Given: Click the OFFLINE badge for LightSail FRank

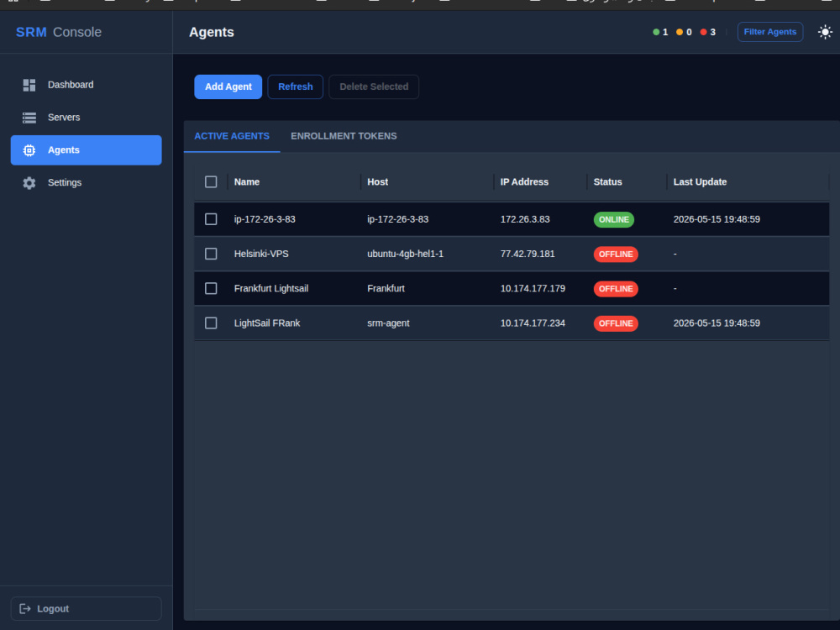Looking at the screenshot, I should click(x=616, y=323).
